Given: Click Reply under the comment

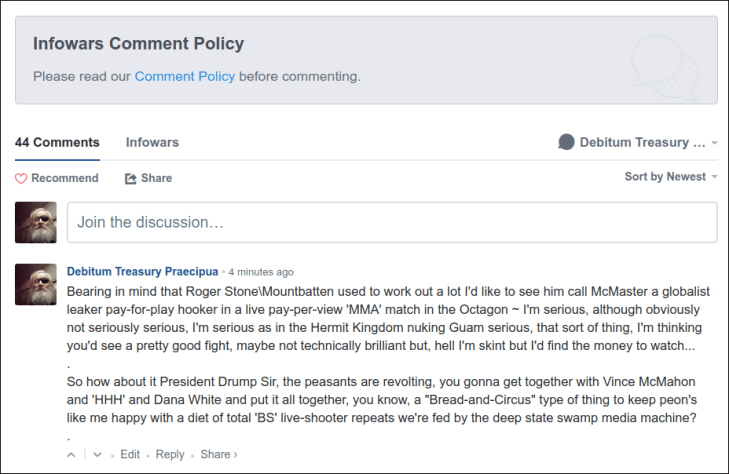Looking at the screenshot, I should coord(170,455).
